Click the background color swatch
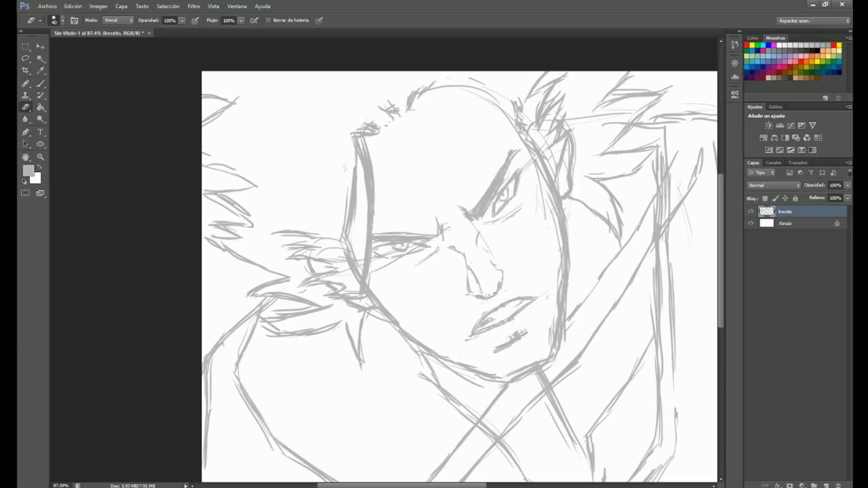 coord(36,178)
